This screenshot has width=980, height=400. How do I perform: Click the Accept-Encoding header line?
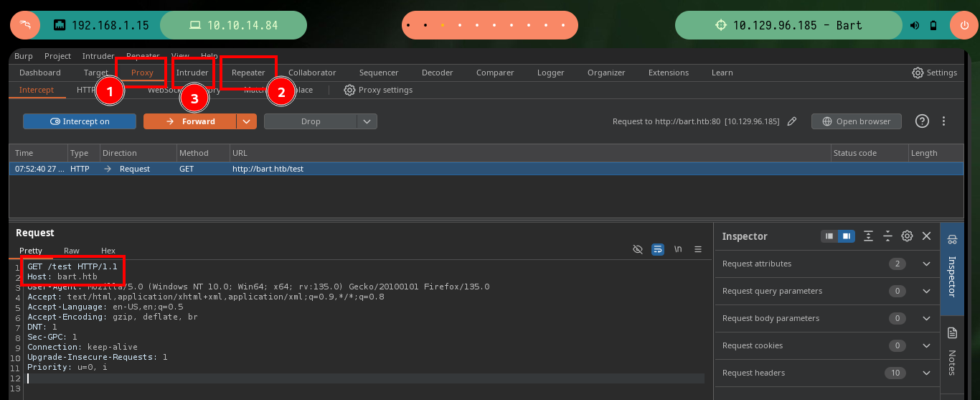[113, 317]
